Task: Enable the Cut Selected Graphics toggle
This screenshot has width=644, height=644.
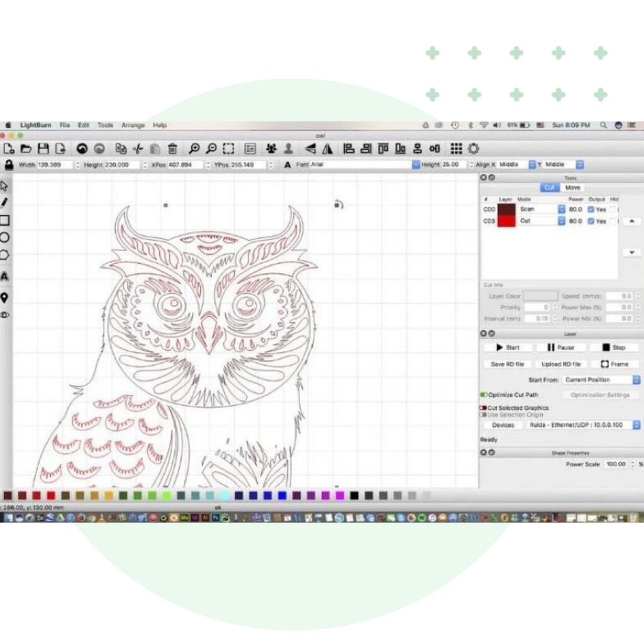Action: pyautogui.click(x=483, y=408)
